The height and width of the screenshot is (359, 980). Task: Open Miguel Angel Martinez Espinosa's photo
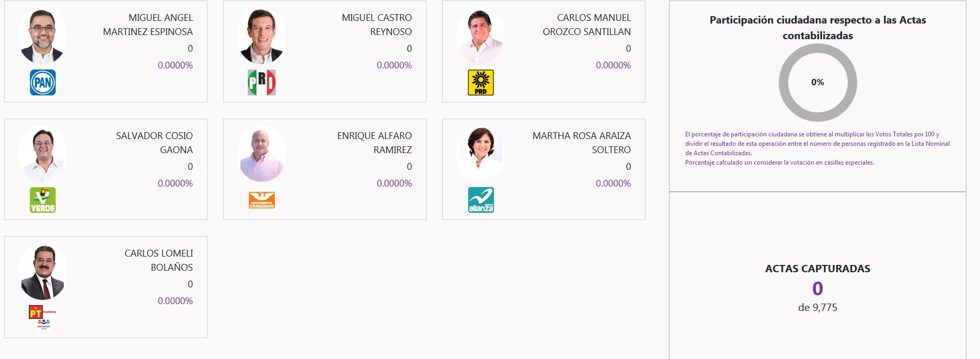point(42,37)
